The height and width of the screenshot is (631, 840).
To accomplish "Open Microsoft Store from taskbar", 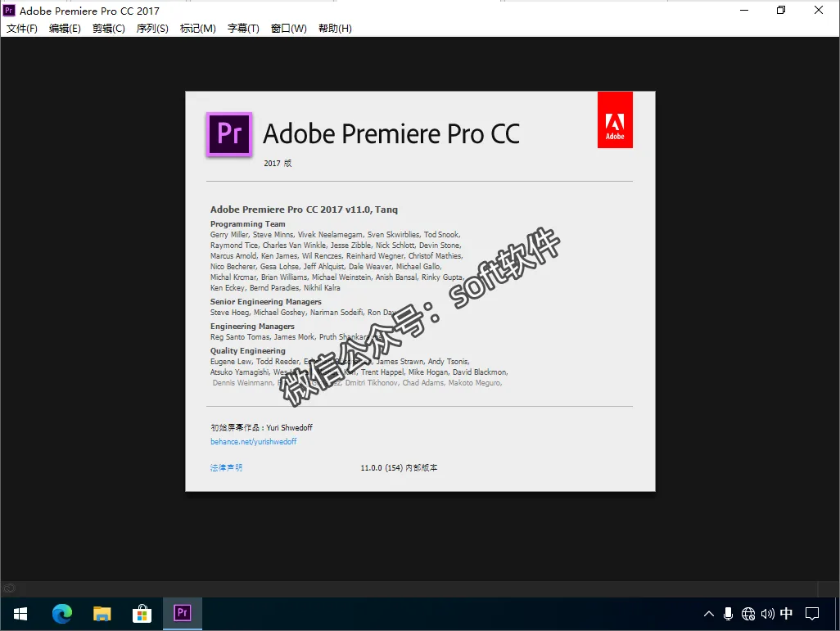I will (142, 614).
